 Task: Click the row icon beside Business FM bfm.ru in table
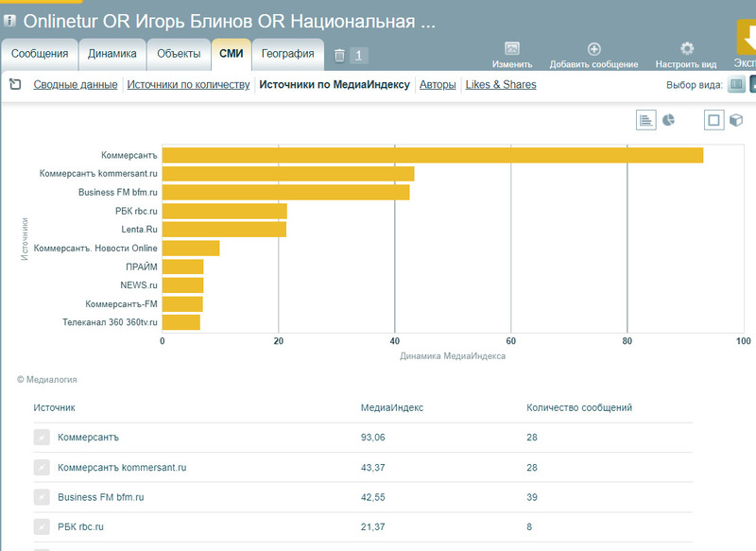pyautogui.click(x=42, y=497)
